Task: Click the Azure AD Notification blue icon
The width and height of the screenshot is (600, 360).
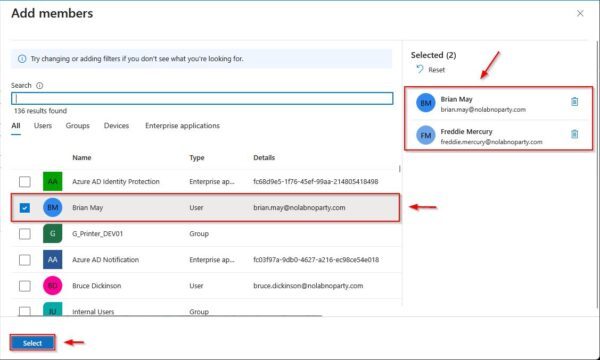Action: click(52, 259)
